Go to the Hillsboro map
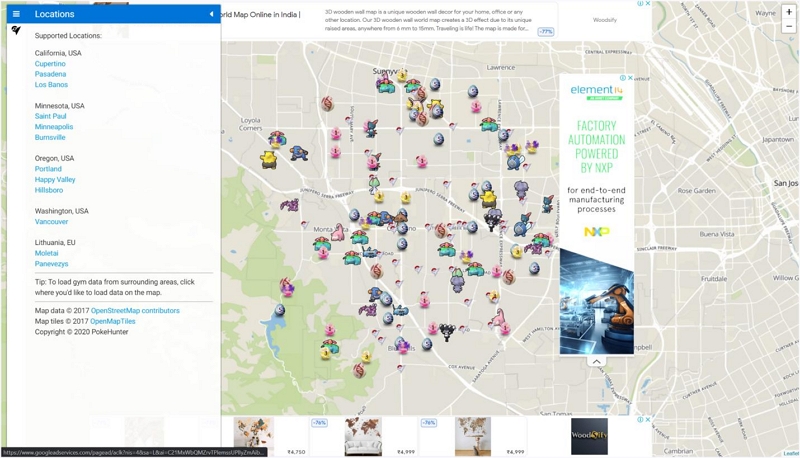The image size is (800, 458). (x=49, y=190)
